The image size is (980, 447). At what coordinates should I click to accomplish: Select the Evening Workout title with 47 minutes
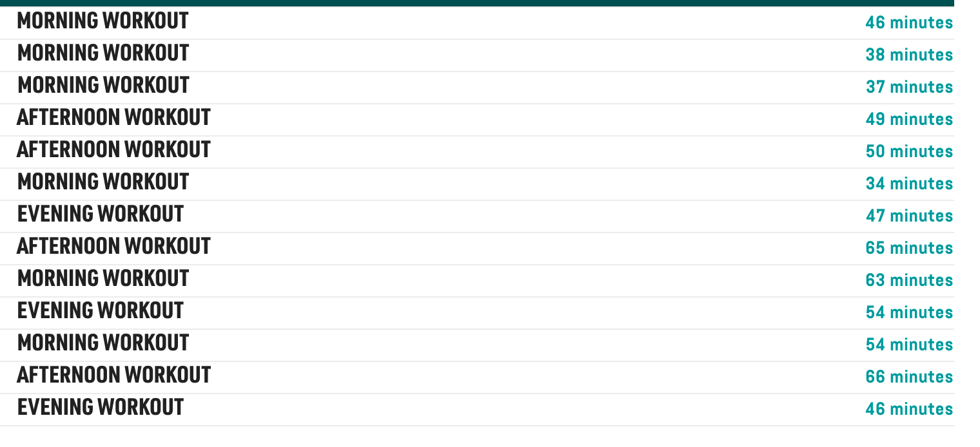click(101, 214)
